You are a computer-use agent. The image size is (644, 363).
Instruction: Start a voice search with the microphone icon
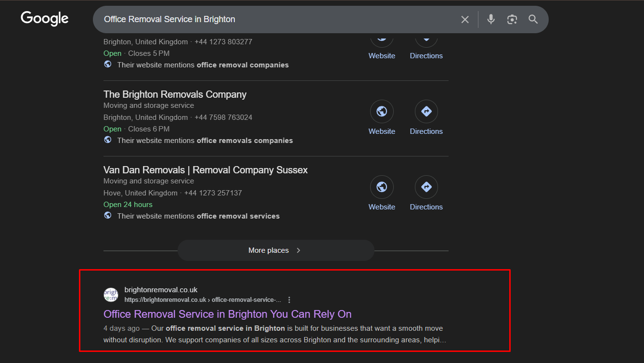[x=490, y=19]
